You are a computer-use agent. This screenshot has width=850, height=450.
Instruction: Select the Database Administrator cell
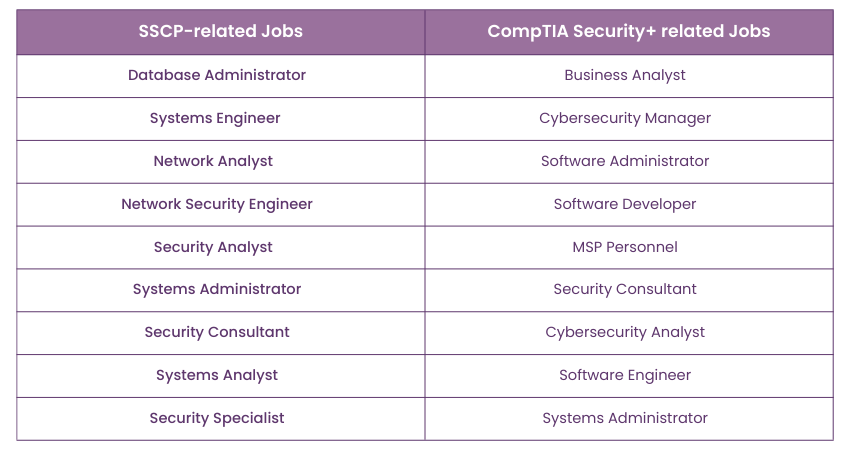click(217, 75)
